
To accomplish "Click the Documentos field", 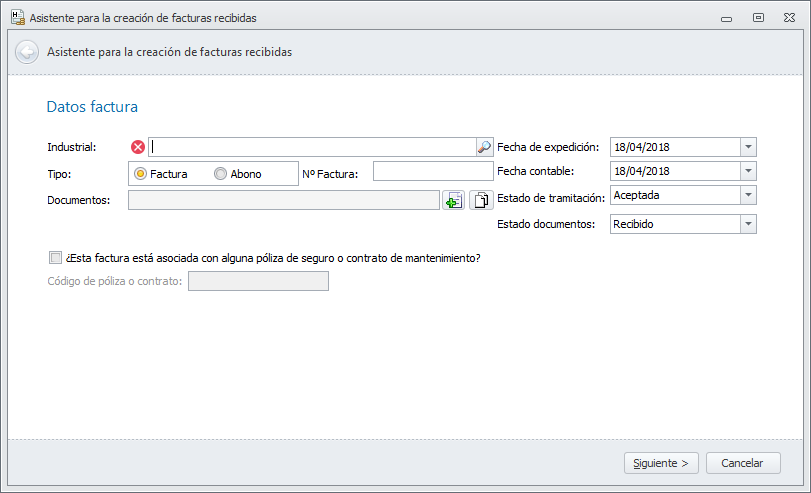I will [x=284, y=200].
